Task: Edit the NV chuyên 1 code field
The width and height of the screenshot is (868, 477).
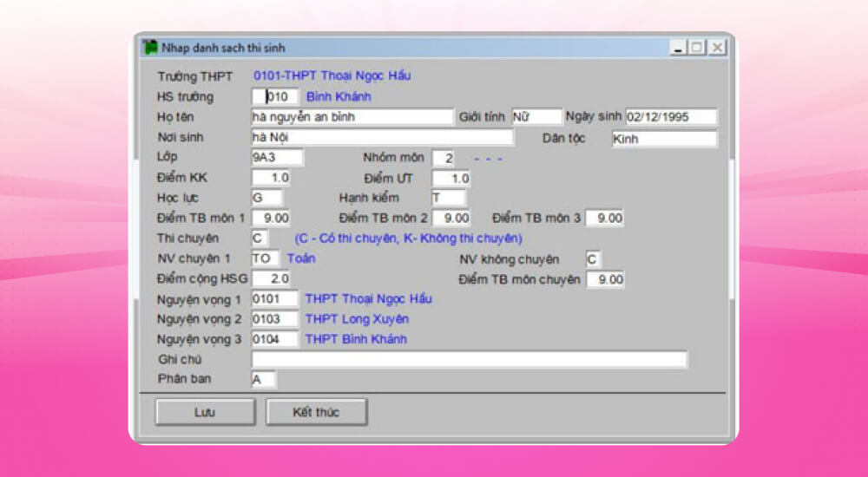Action: tap(265, 258)
